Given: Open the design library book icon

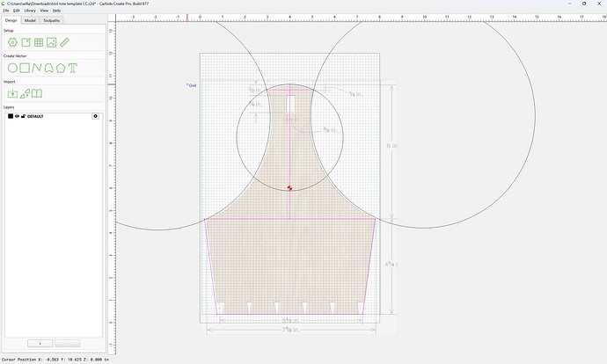Looking at the screenshot, I should [37, 93].
